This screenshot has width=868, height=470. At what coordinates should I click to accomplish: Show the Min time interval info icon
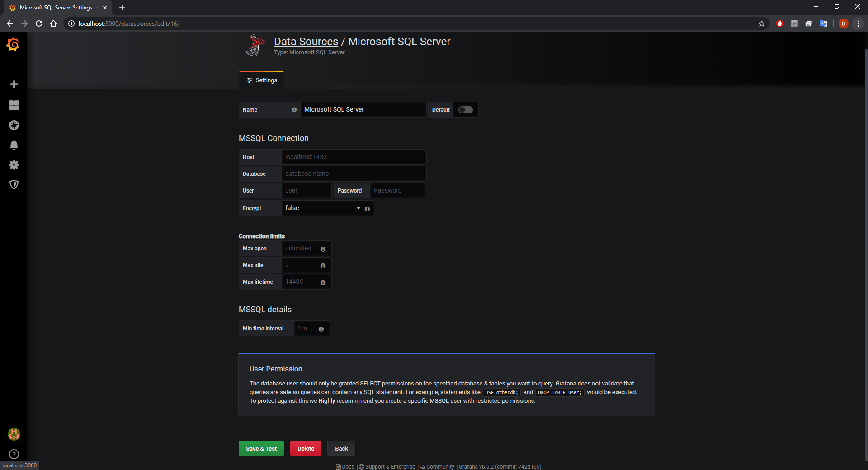coord(321,329)
